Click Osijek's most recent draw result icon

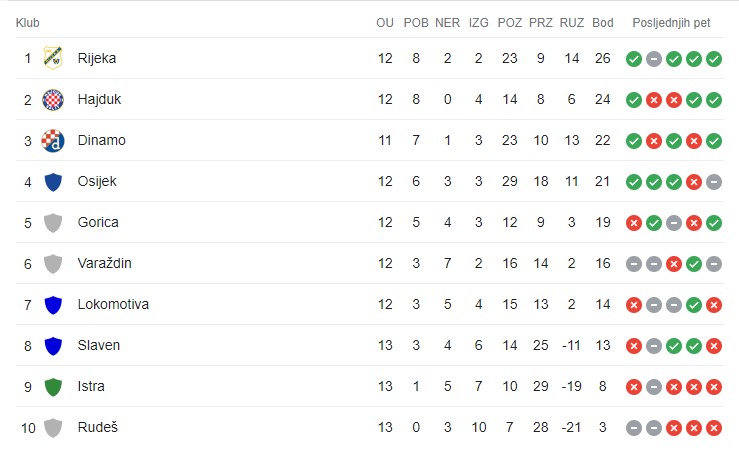click(714, 182)
